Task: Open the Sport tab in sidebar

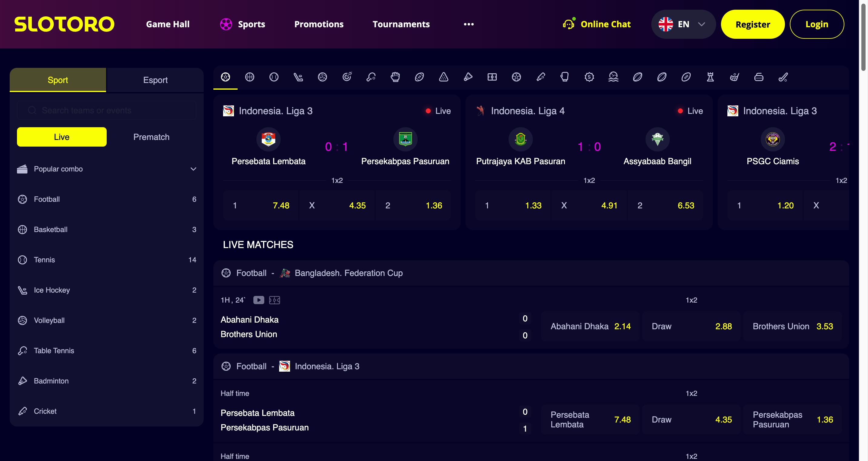Action: pos(58,80)
